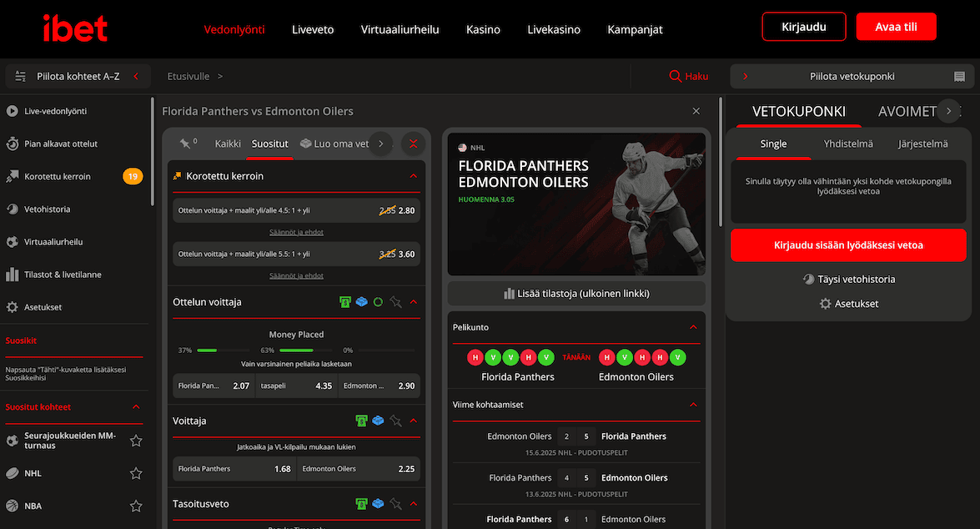Click bet builder brick icon in Ottelun voittaja
The image size is (980, 529).
[x=361, y=302]
